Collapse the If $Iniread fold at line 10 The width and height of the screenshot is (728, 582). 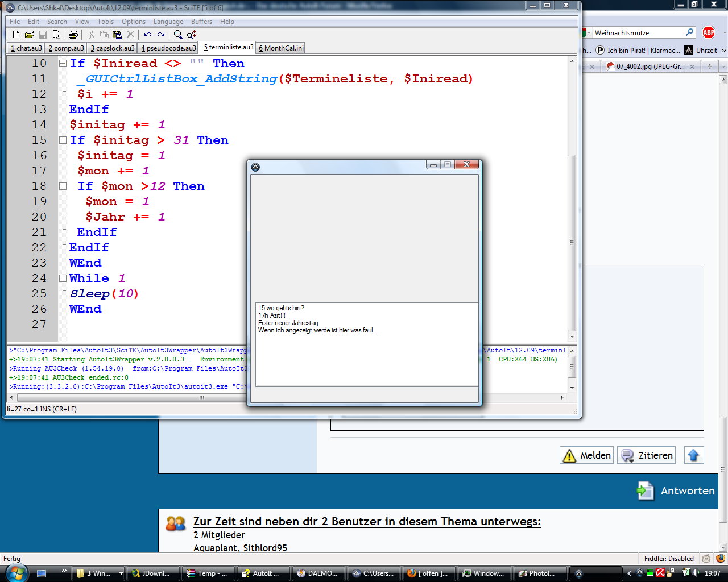(x=63, y=64)
